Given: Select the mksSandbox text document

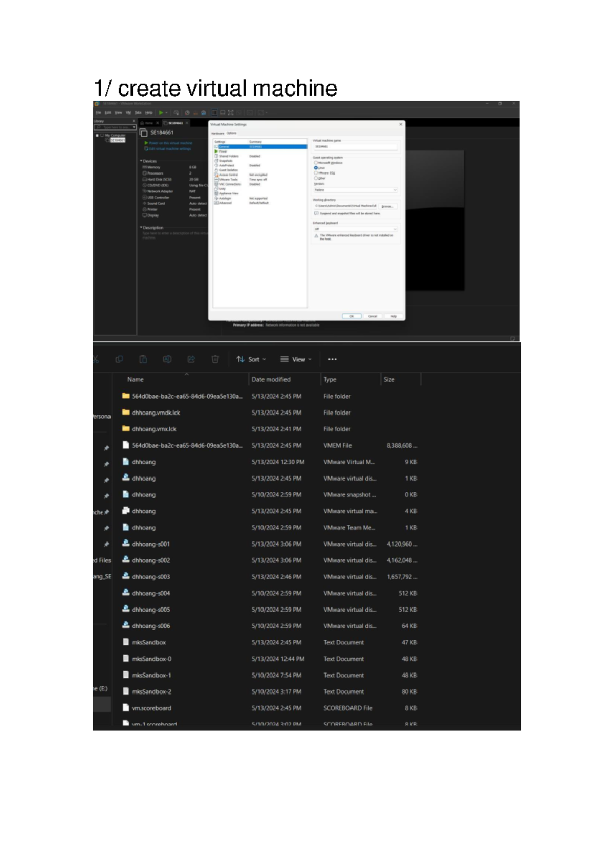Looking at the screenshot, I should click(270, 642).
